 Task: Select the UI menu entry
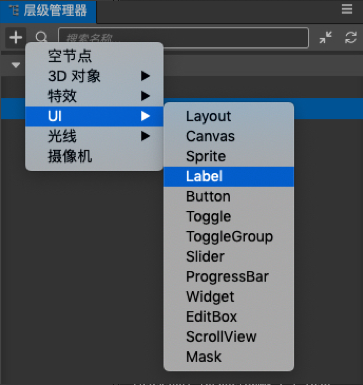[94, 116]
